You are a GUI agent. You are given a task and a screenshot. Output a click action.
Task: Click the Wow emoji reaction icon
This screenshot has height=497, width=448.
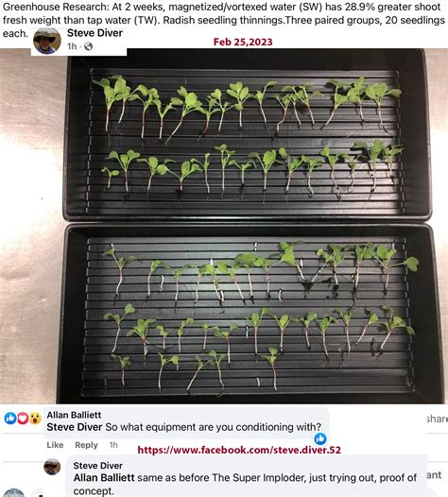point(36,419)
